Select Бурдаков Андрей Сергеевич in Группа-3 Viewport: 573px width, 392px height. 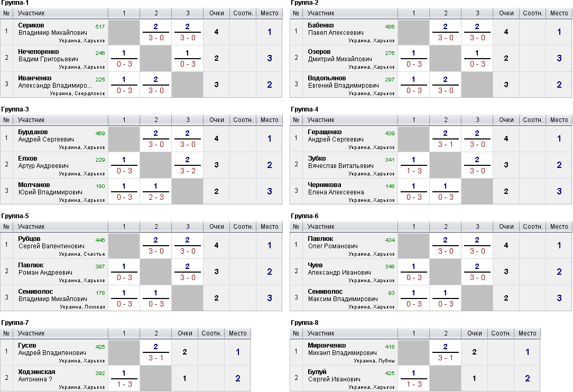(46, 136)
